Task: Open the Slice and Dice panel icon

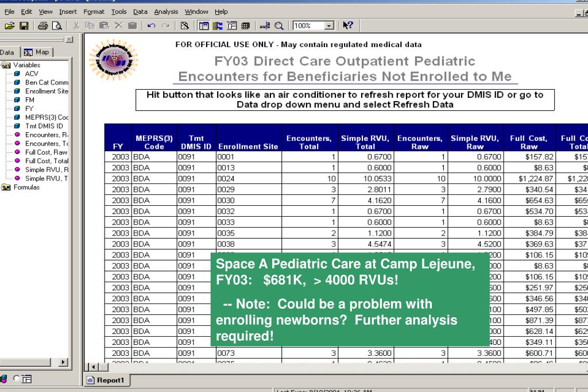Action: [232, 25]
